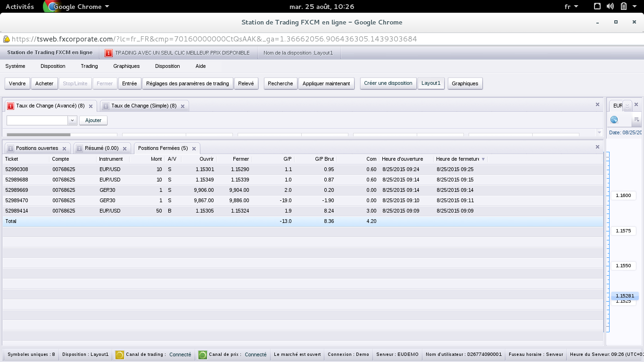
Task: Close the Résumé (0.00) tab
Action: [x=124, y=149]
